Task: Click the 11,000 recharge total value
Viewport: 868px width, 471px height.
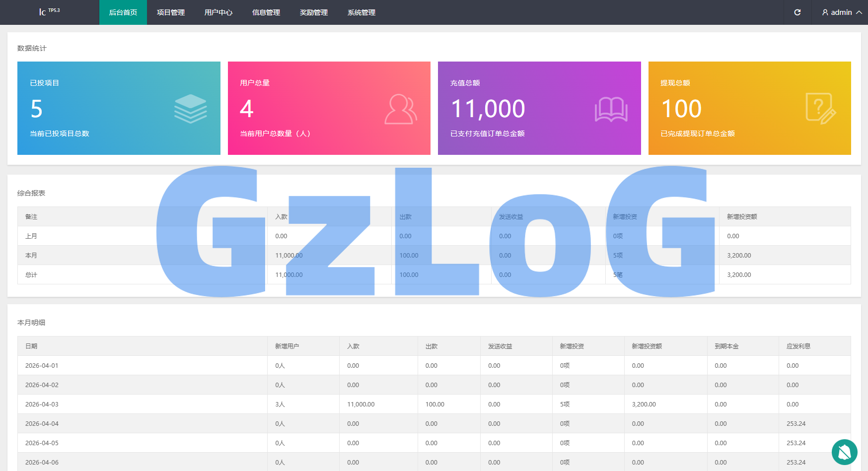Action: tap(488, 109)
